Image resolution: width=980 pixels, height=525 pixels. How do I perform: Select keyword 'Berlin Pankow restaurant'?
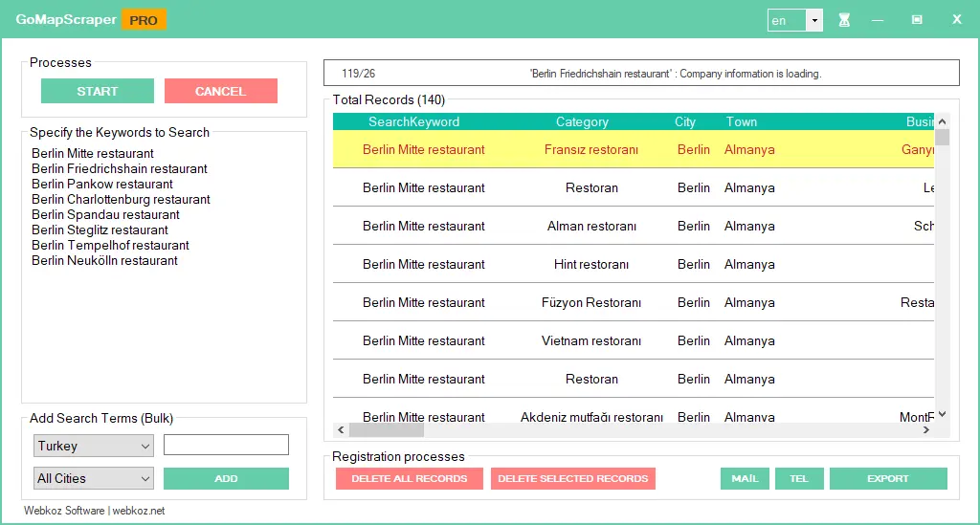pyautogui.click(x=101, y=185)
